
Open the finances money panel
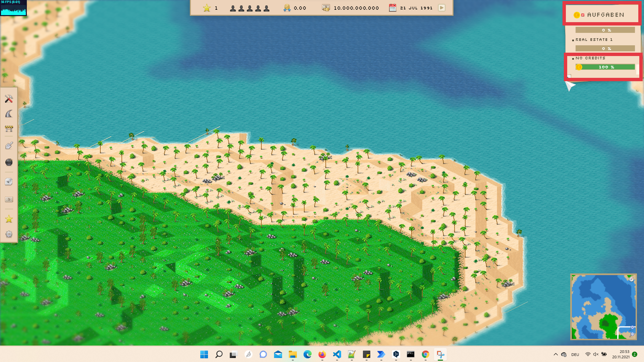(x=9, y=199)
